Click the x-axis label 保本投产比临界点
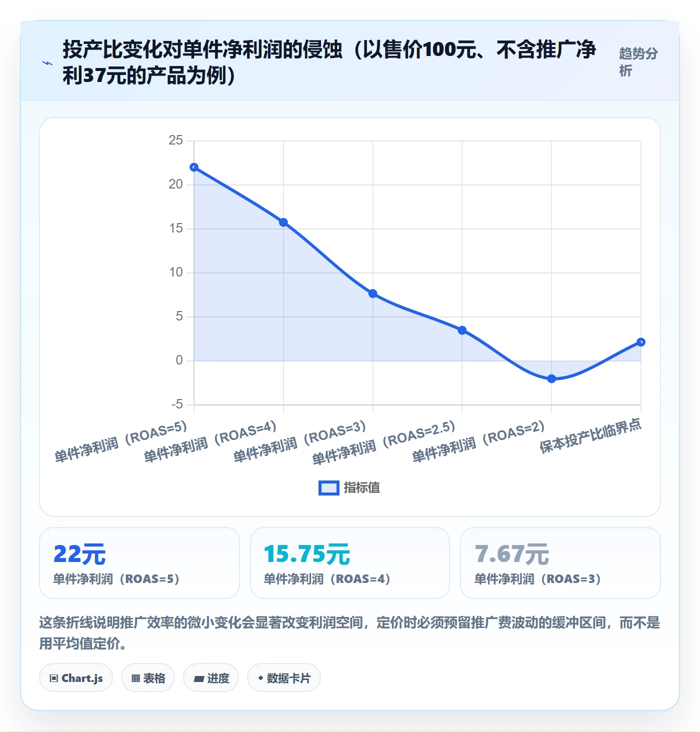The image size is (700, 732). [x=590, y=436]
